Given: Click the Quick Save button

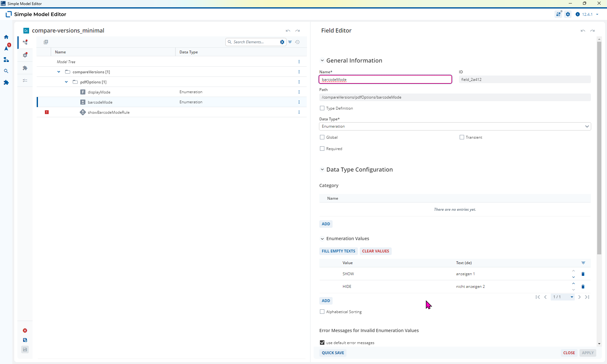Looking at the screenshot, I should pyautogui.click(x=333, y=353).
